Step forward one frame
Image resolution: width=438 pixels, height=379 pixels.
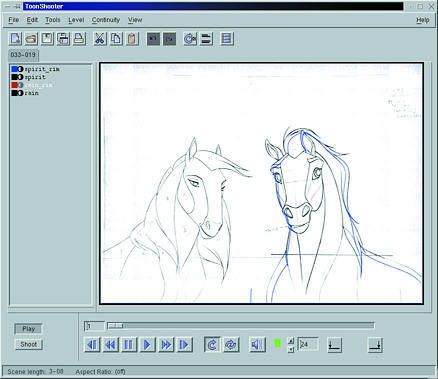point(184,344)
